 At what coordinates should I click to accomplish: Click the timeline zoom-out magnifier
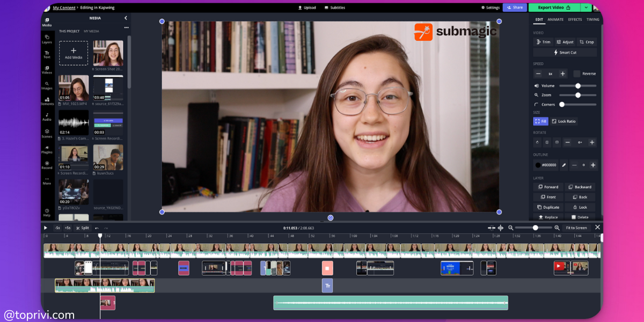(511, 228)
